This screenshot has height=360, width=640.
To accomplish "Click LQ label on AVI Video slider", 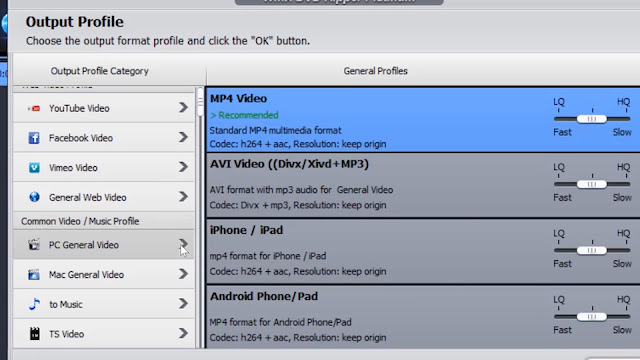I will pos(559,167).
